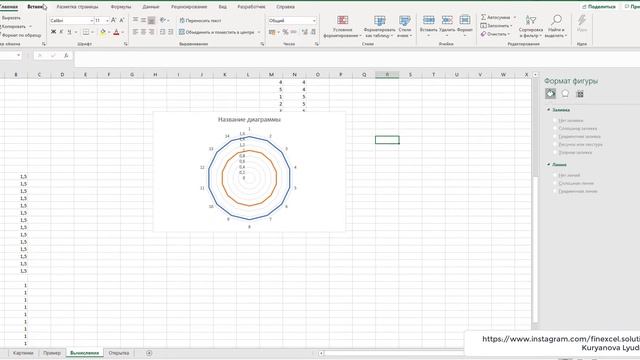Center text horizontally
The width and height of the screenshot is (640, 360).
(x=143, y=32)
